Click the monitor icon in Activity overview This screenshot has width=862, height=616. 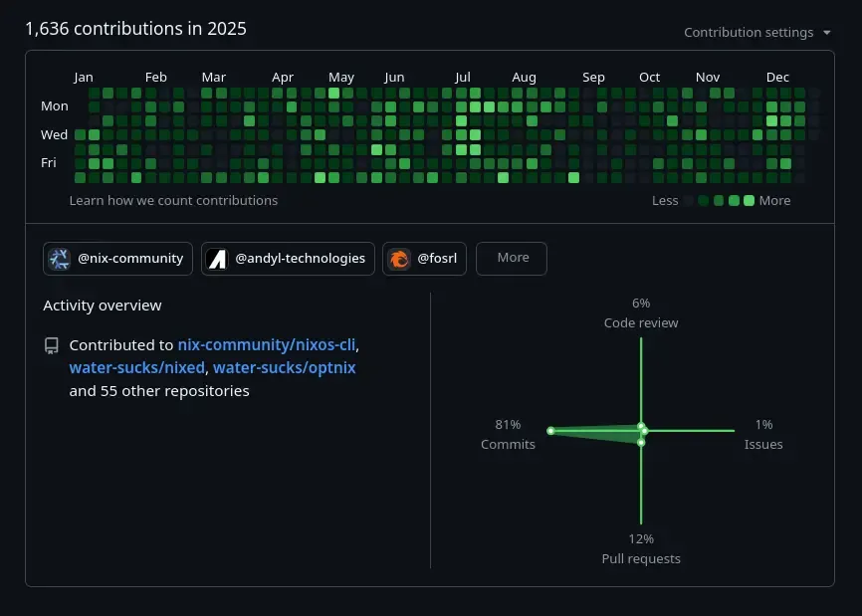[50, 344]
